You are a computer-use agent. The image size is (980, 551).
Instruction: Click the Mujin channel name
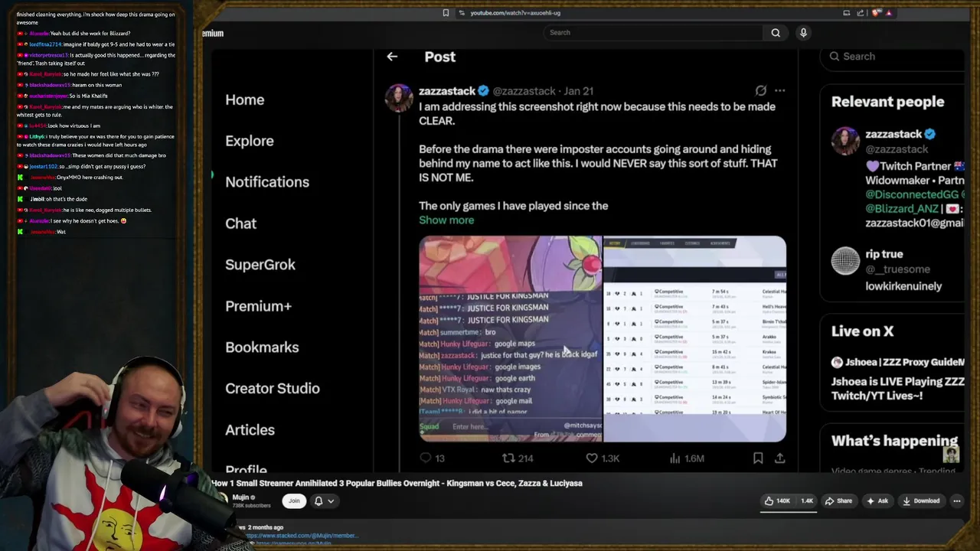click(240, 497)
